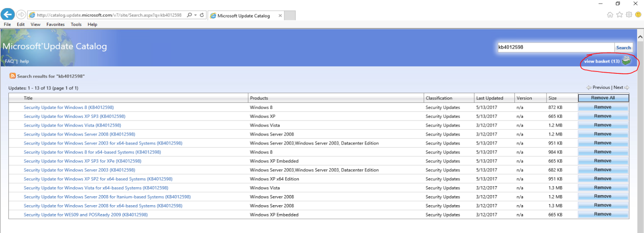
Task: Open a new blank browser tab
Action: (x=290, y=15)
